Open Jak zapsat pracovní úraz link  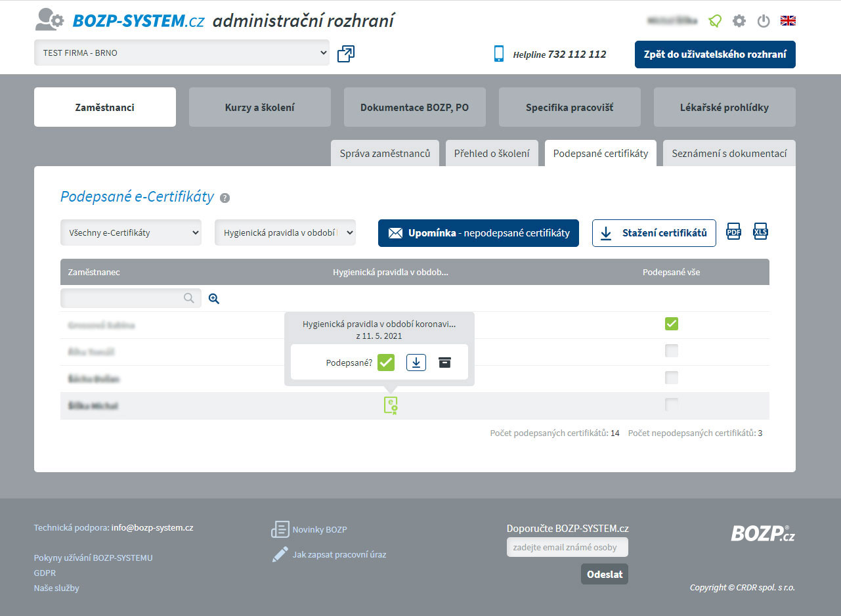coord(339,554)
